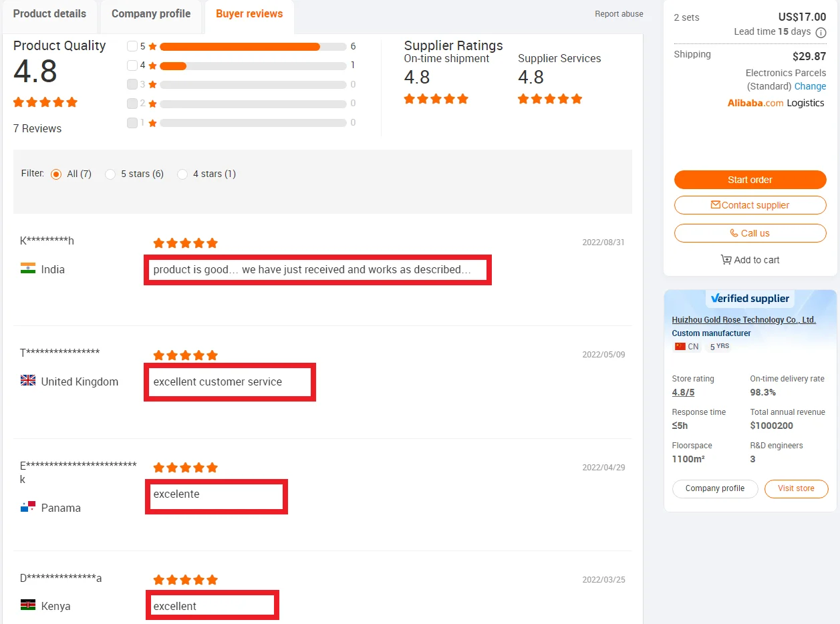Click the review date 2022/08/31
Viewport: 840px width, 624px height.
[x=603, y=243]
